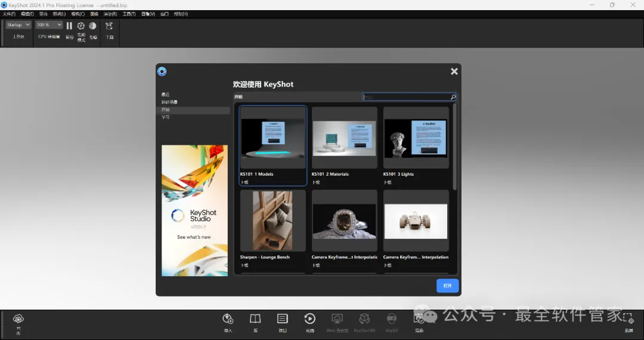Toggle the Denoise icon in toolbar

click(93, 26)
